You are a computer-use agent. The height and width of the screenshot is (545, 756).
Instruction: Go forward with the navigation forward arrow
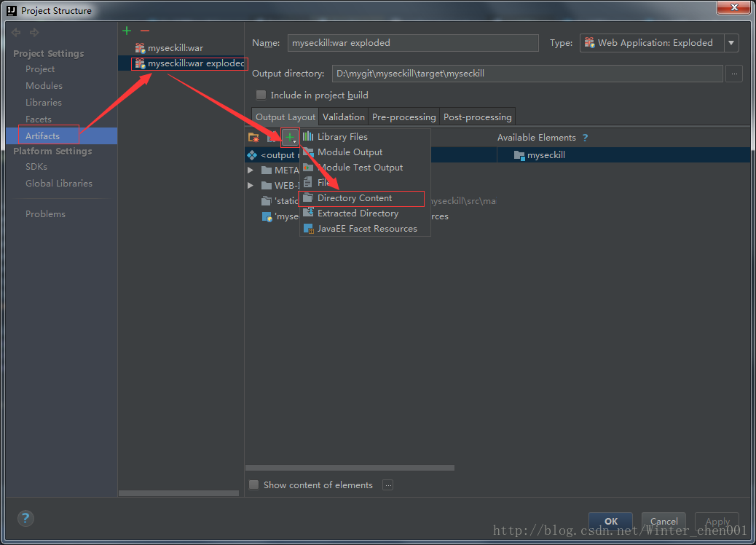point(34,32)
